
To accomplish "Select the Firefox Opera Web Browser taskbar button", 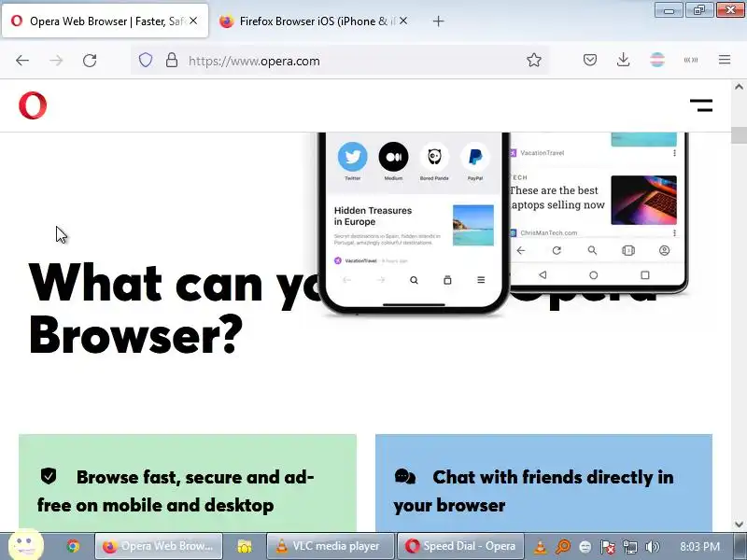I will (x=159, y=546).
